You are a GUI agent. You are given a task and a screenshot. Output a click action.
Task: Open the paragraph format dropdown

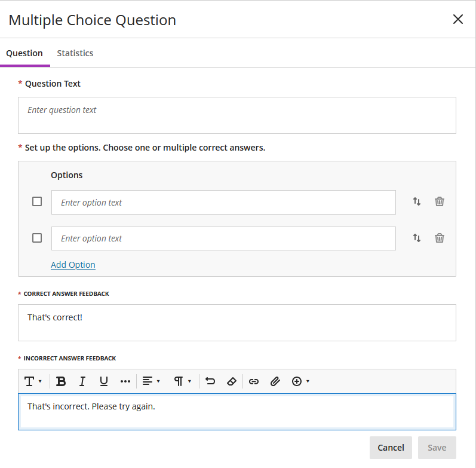tap(182, 381)
